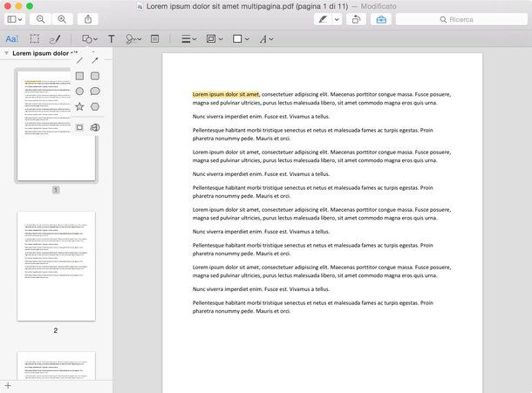This screenshot has height=393, width=532.
Task: Select page 1 thumbnail
Action: 57,125
